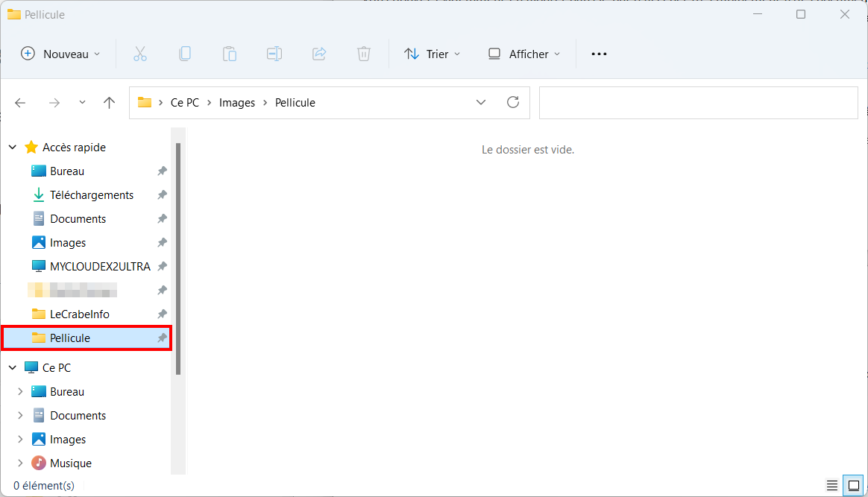The height and width of the screenshot is (497, 868).
Task: Click the Cut scissors icon
Action: click(140, 54)
